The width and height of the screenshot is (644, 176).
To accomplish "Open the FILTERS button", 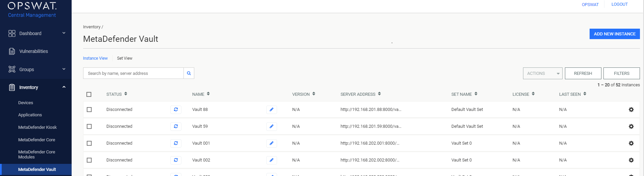I will tap(621, 73).
